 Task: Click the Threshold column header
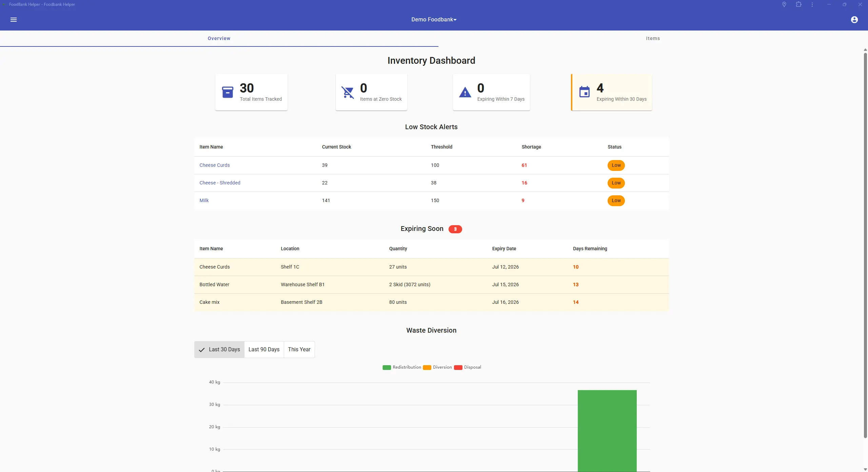coord(441,147)
